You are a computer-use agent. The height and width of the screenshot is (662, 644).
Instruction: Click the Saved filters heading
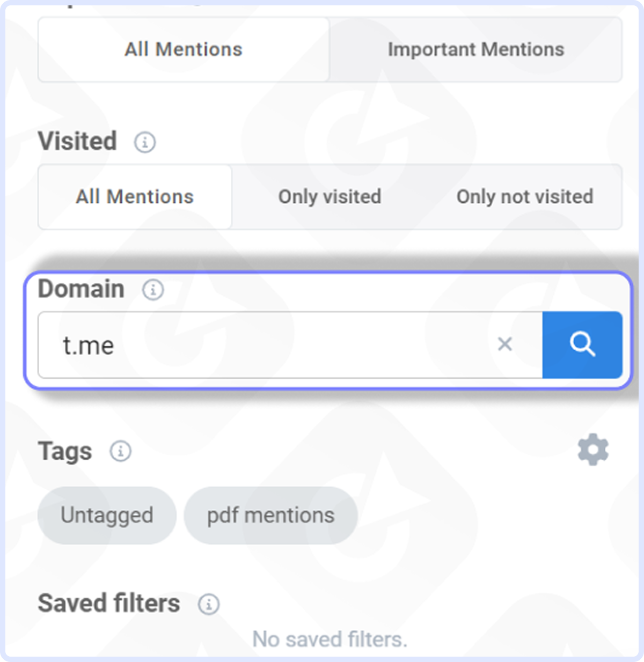tap(108, 603)
